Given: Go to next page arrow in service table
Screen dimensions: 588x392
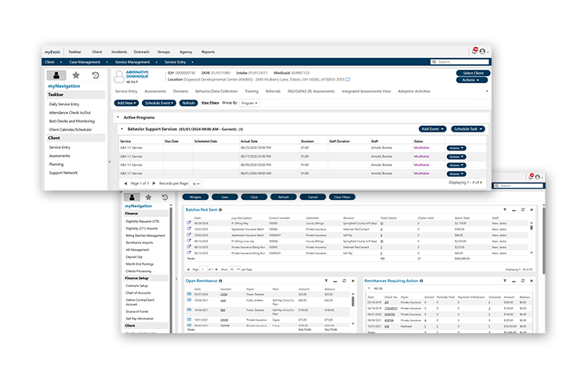Looking at the screenshot, I should (x=154, y=183).
